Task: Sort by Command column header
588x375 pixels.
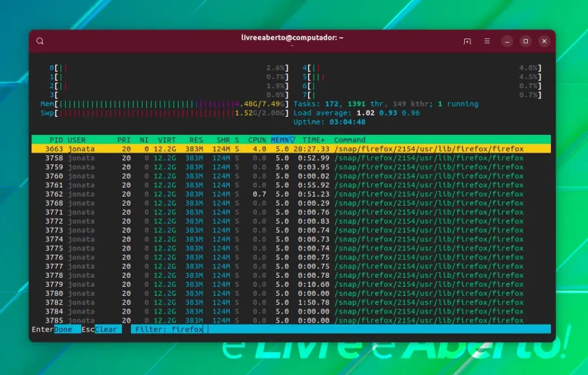Action: [x=349, y=140]
